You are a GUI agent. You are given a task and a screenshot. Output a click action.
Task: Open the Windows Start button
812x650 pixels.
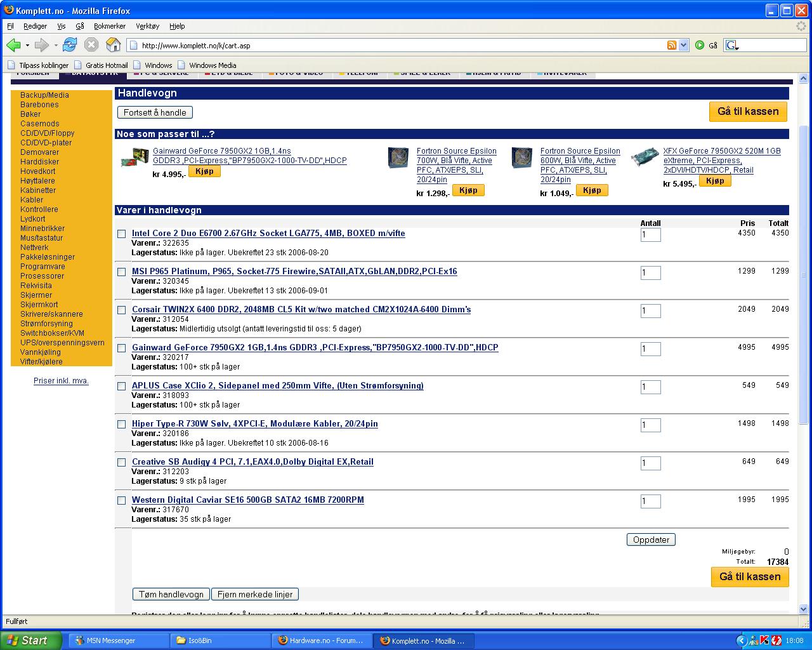(30, 640)
